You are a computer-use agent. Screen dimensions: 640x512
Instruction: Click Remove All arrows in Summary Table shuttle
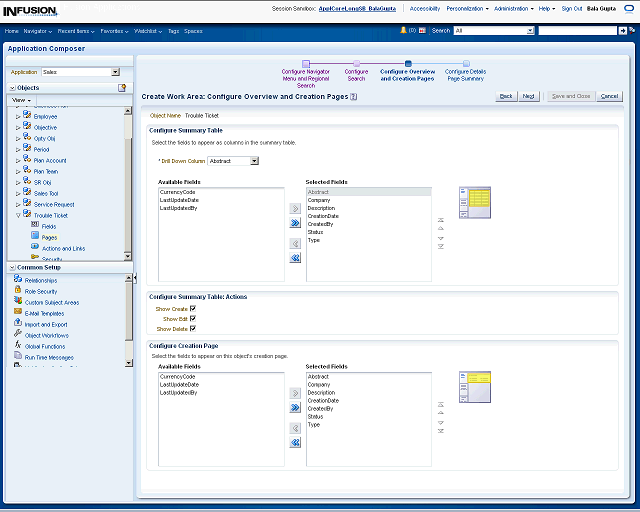click(295, 258)
